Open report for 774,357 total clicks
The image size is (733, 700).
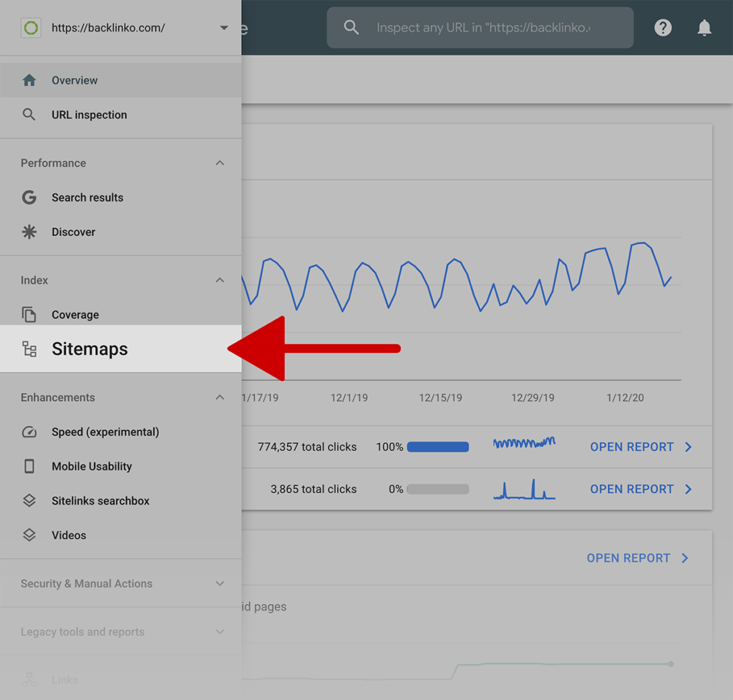click(x=640, y=447)
